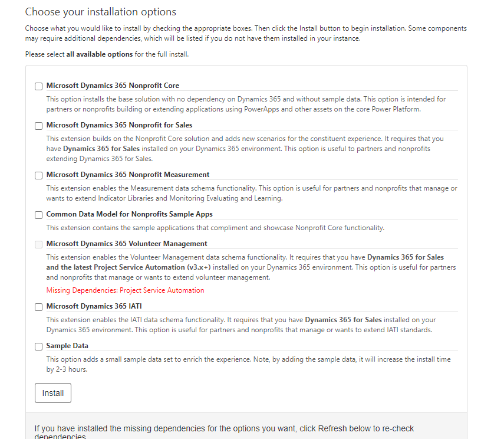Click the Install button
Viewport: 504px width, 439px height.
point(53,393)
